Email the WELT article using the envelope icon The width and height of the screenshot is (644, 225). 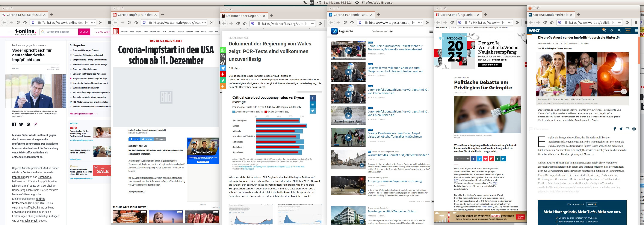point(627,129)
